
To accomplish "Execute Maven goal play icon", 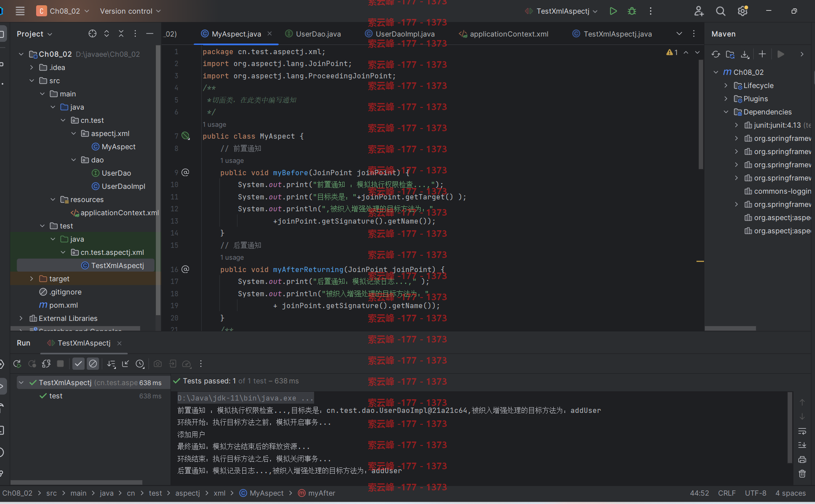I will [x=781, y=54].
